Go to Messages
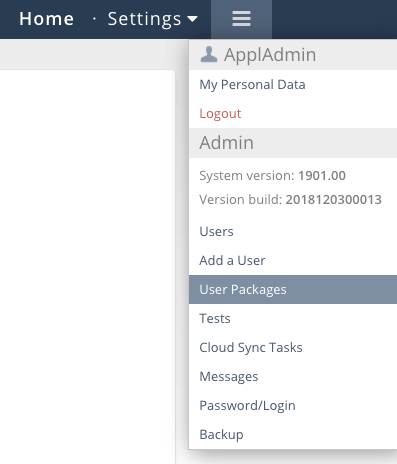This screenshot has height=464, width=397. tap(229, 377)
